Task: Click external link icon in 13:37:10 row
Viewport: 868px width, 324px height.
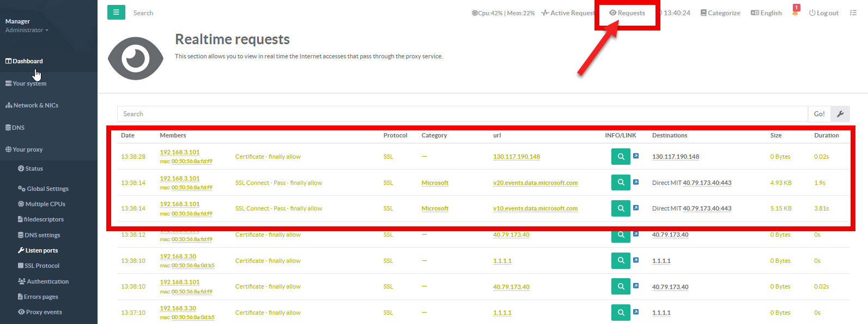Action: coord(636,312)
